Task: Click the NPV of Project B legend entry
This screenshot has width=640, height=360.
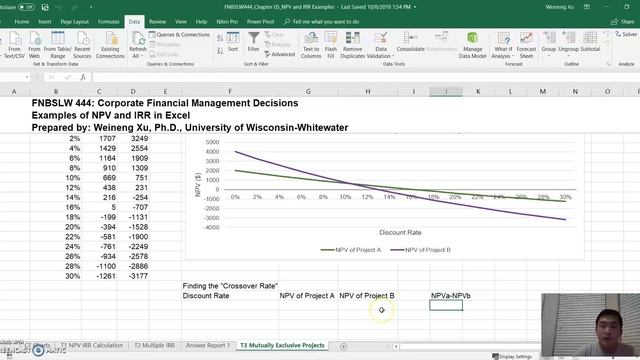Action: [421, 250]
